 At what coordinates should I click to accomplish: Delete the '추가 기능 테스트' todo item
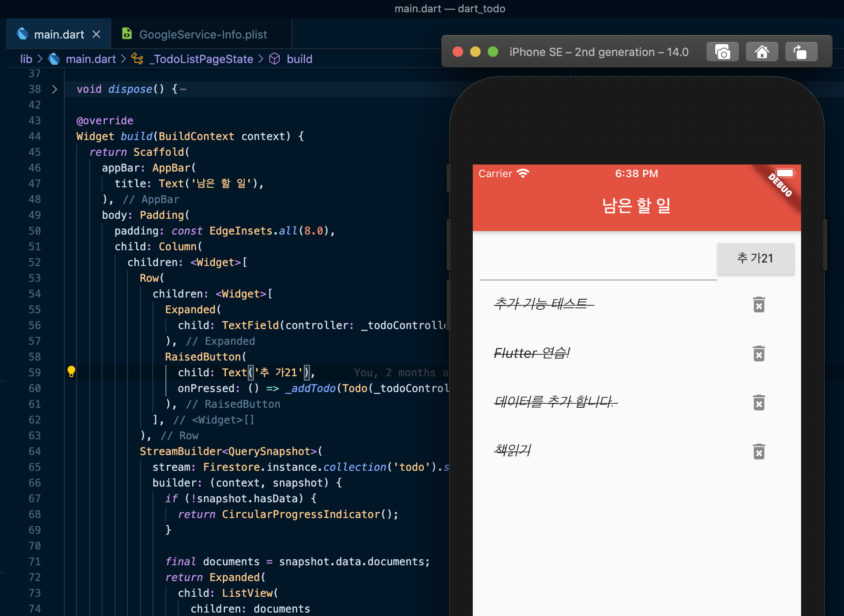(x=759, y=304)
